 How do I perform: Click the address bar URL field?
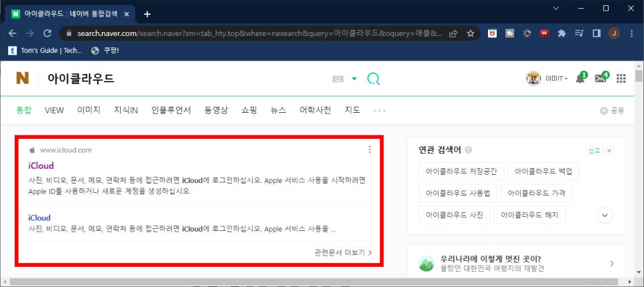point(259,33)
